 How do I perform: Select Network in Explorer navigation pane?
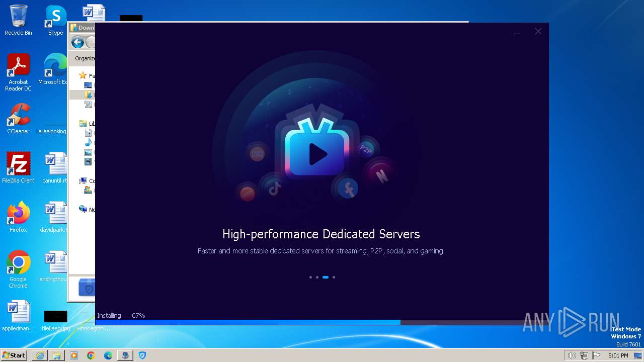point(87,209)
